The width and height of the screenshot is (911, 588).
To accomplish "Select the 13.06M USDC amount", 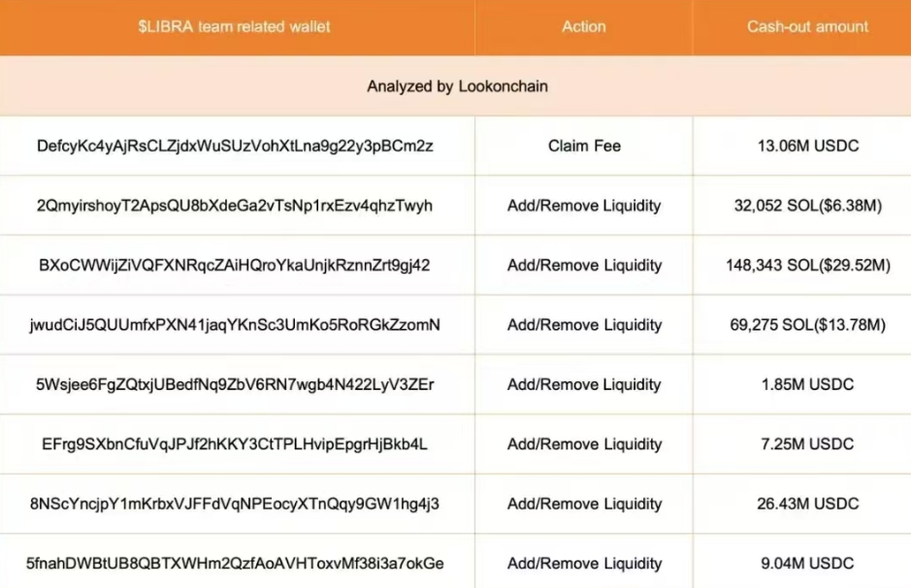I will click(x=807, y=146).
